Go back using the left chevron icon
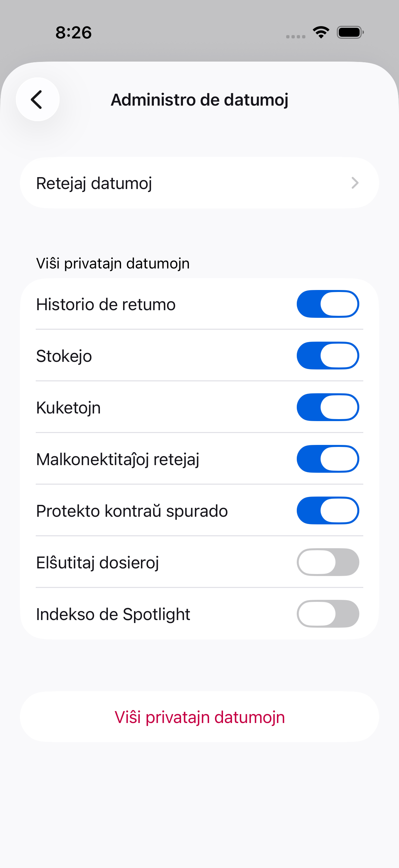The width and height of the screenshot is (399, 868). click(x=37, y=99)
